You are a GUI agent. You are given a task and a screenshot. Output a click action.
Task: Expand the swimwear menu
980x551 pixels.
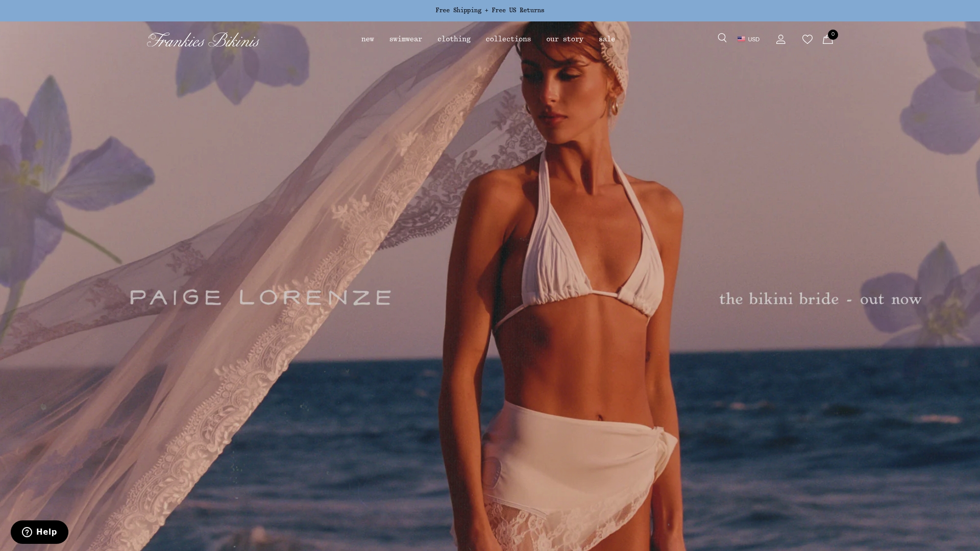(x=405, y=39)
